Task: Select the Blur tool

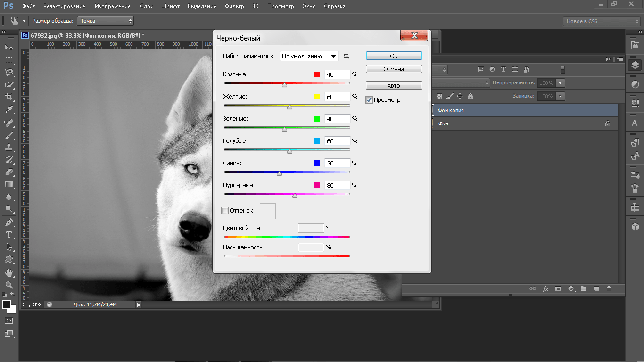Action: (9, 197)
